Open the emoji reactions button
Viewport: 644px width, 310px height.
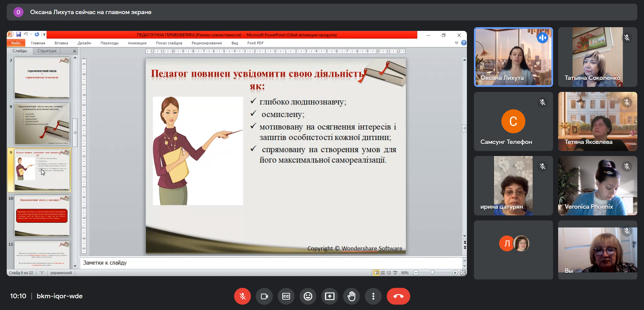(x=308, y=296)
